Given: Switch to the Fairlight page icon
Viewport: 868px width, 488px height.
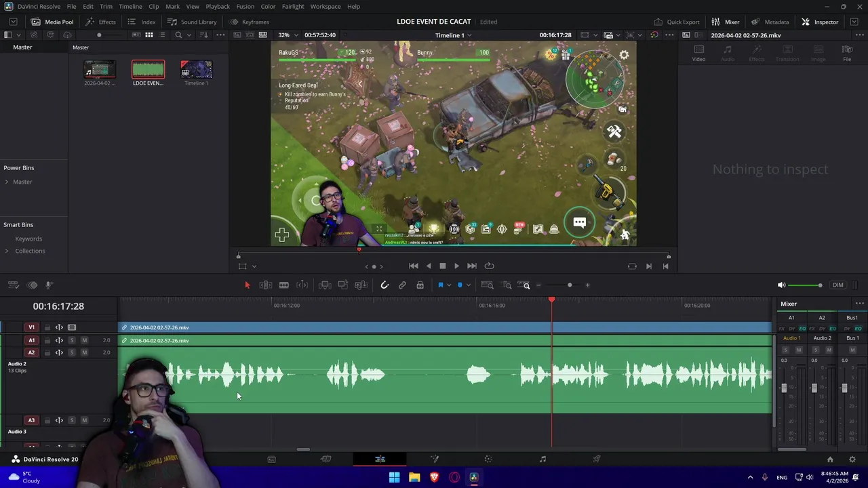Looking at the screenshot, I should (x=542, y=459).
